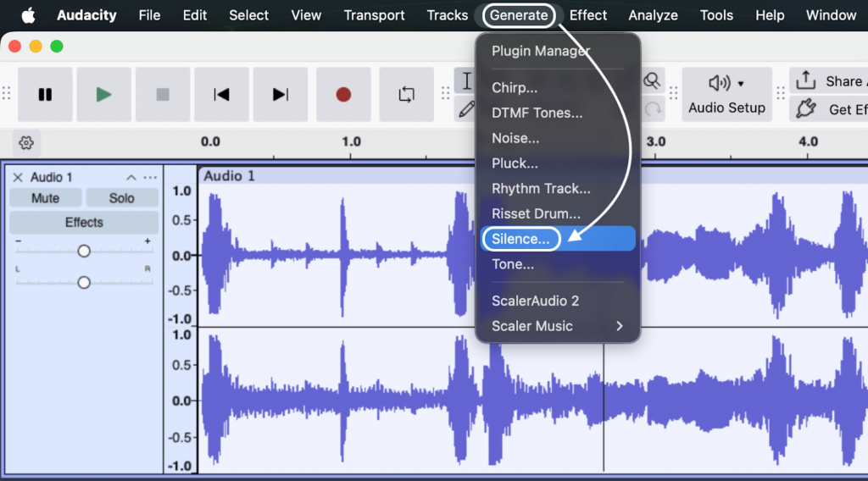Close Audio 1 track with X
The height and width of the screenshot is (481, 868).
[x=17, y=177]
